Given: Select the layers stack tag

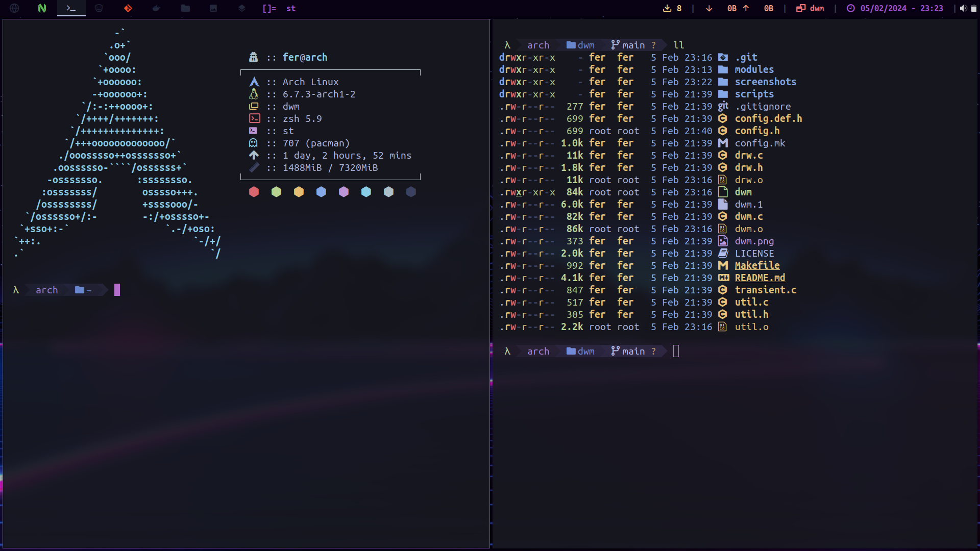Looking at the screenshot, I should coord(242,8).
